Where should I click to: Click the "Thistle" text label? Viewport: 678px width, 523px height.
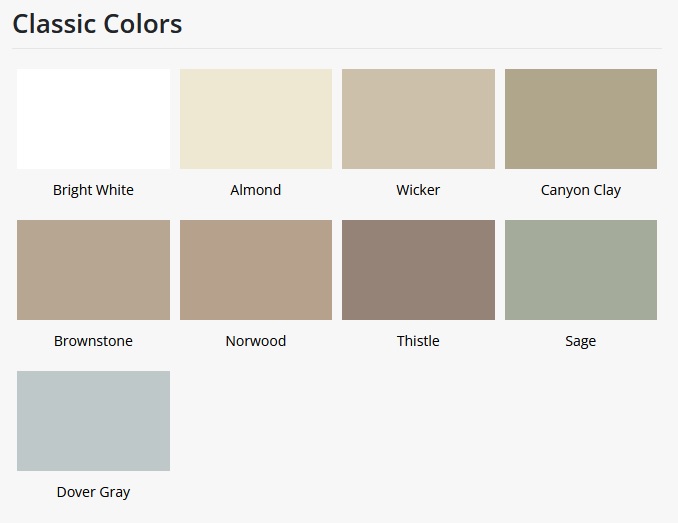tap(418, 341)
